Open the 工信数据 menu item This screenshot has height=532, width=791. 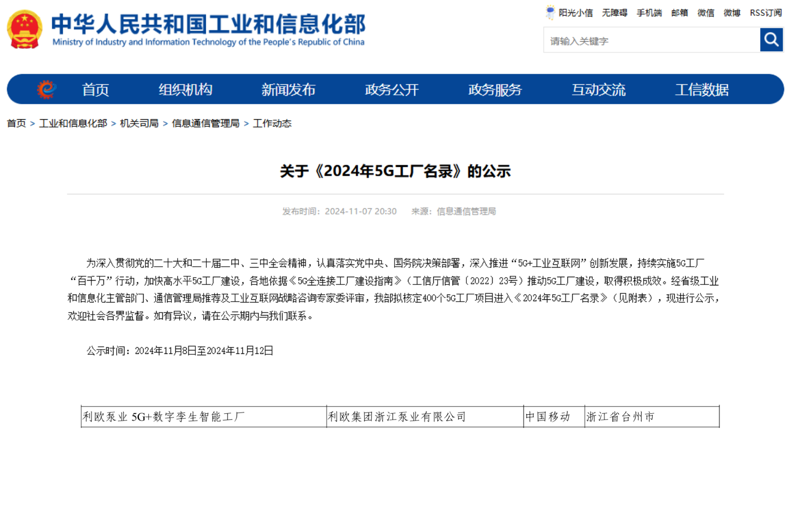701,90
